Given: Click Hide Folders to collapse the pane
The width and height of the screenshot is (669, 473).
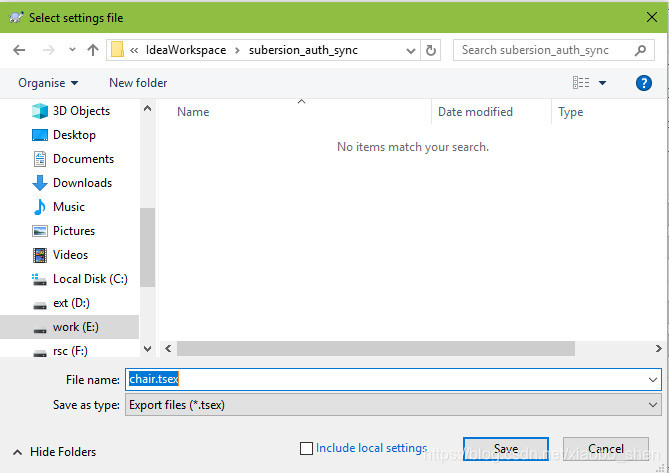Looking at the screenshot, I should point(55,452).
